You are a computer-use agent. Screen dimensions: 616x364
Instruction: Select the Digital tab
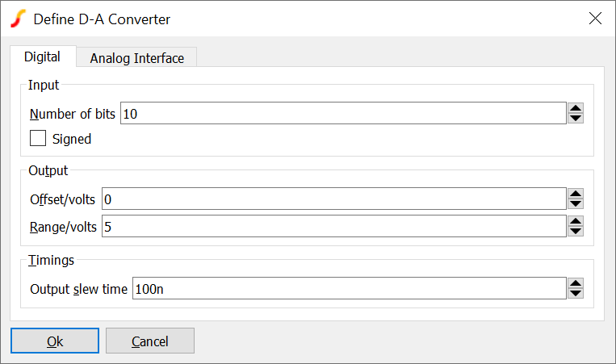tap(42, 57)
